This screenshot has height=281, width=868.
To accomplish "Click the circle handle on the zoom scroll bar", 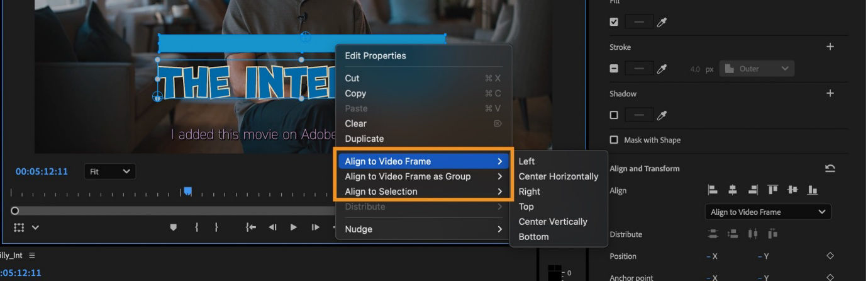I will point(15,210).
